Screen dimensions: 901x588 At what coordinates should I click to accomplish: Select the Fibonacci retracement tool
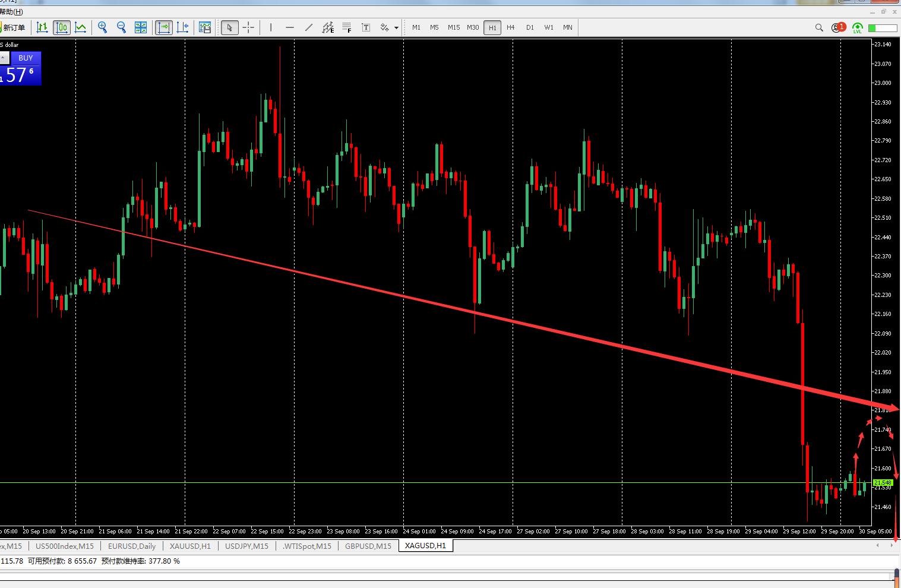(347, 27)
